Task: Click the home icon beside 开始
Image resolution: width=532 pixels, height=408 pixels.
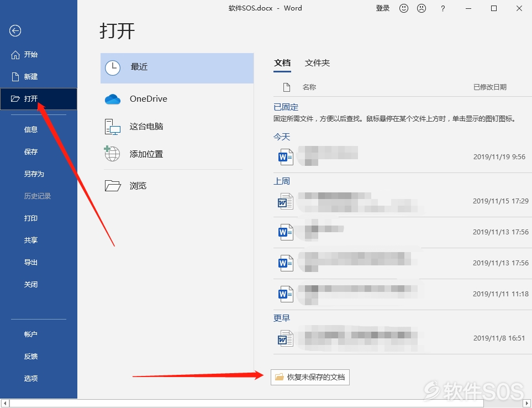Action: point(15,55)
